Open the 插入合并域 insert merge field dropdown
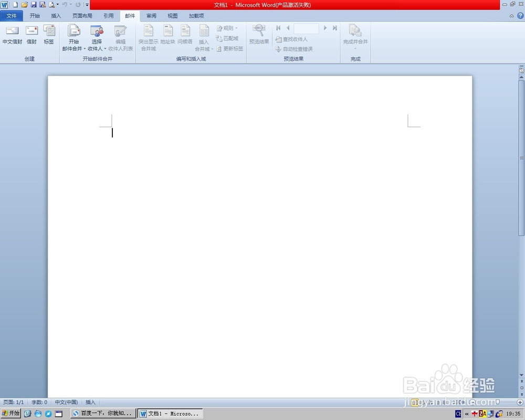 click(x=204, y=38)
